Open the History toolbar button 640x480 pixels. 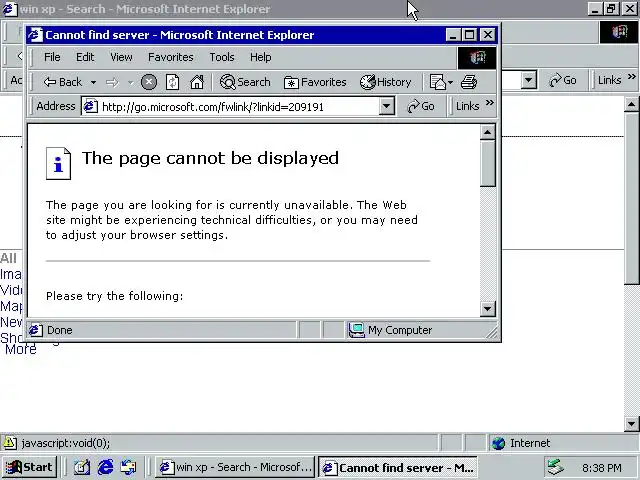[x=385, y=82]
